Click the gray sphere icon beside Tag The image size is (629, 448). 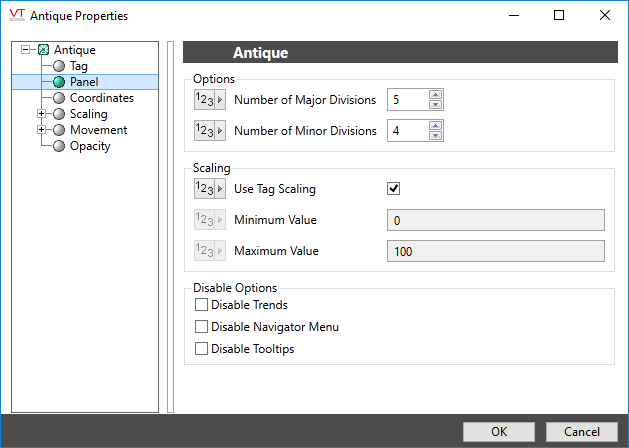point(59,66)
